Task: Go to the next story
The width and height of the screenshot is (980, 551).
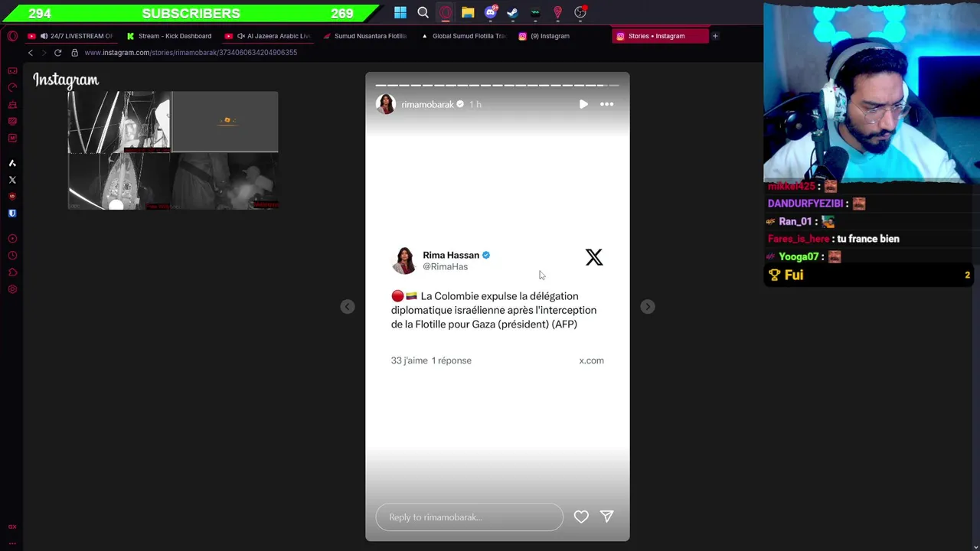Action: pos(648,306)
